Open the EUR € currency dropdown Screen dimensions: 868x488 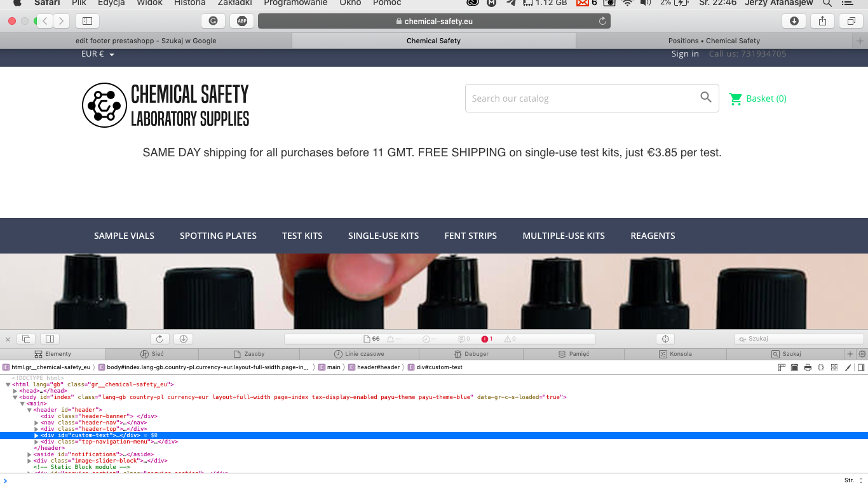(x=97, y=54)
